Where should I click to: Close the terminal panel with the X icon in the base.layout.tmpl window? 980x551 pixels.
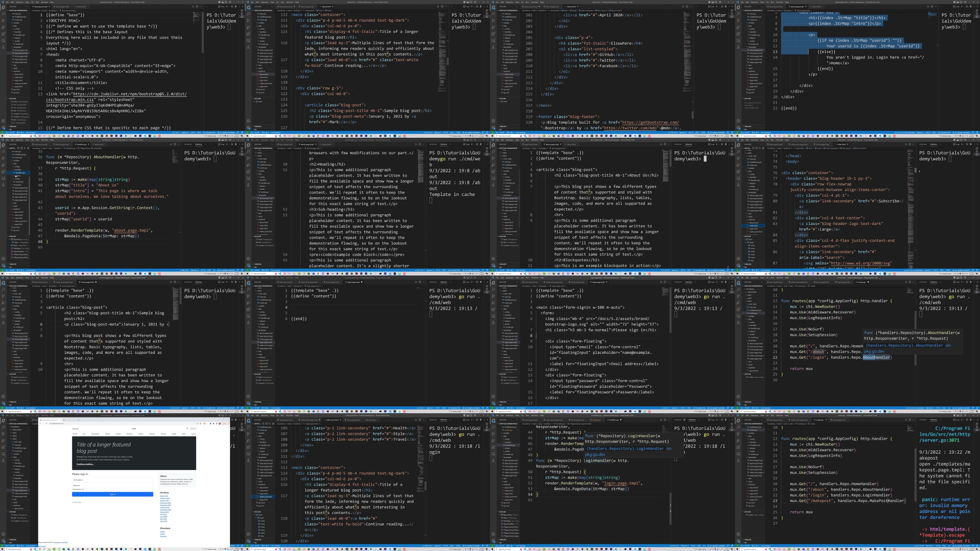click(x=243, y=6)
